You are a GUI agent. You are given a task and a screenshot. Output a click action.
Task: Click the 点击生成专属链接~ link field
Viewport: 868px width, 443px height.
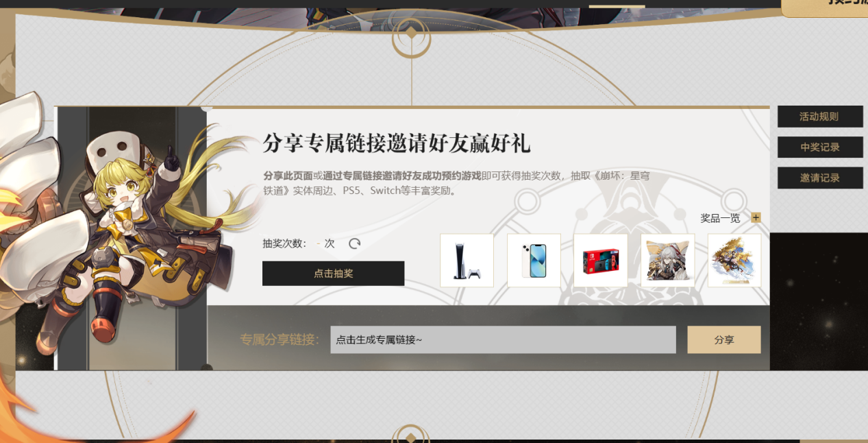[503, 339]
